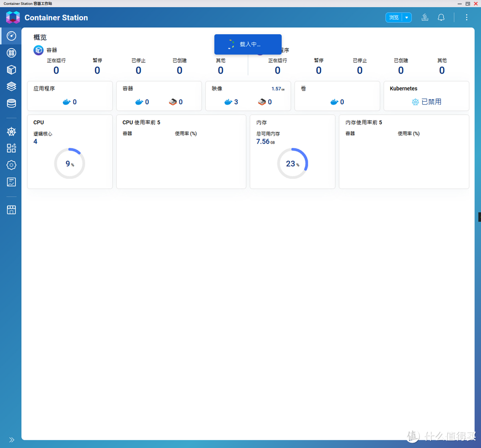Open the three-dot more options menu
Image resolution: width=481 pixels, height=448 pixels.
click(x=467, y=17)
